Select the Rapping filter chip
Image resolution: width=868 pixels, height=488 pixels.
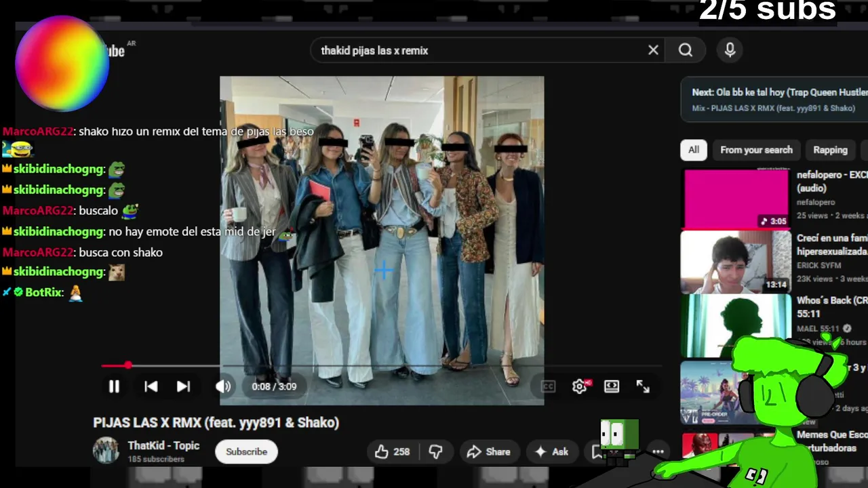pos(831,150)
